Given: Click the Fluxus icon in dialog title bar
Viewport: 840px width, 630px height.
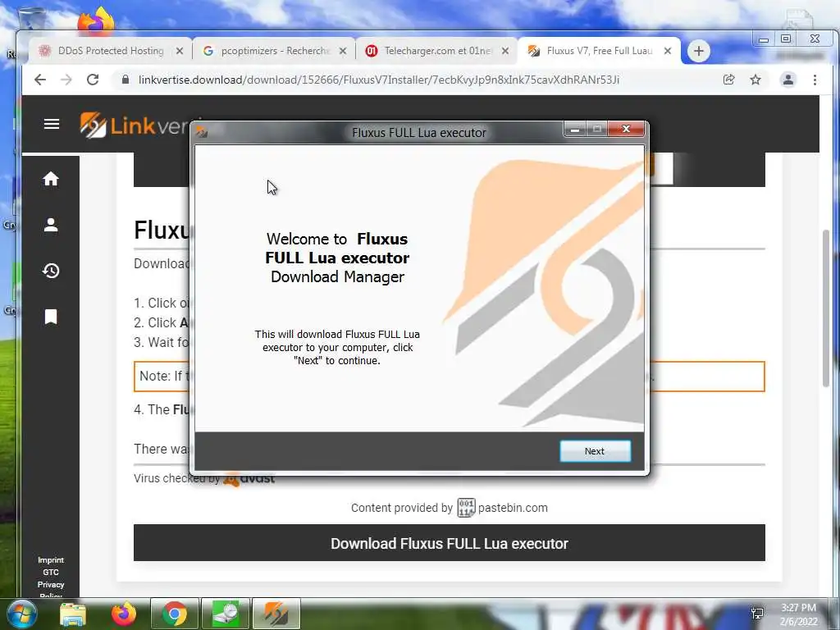Looking at the screenshot, I should pos(202,132).
